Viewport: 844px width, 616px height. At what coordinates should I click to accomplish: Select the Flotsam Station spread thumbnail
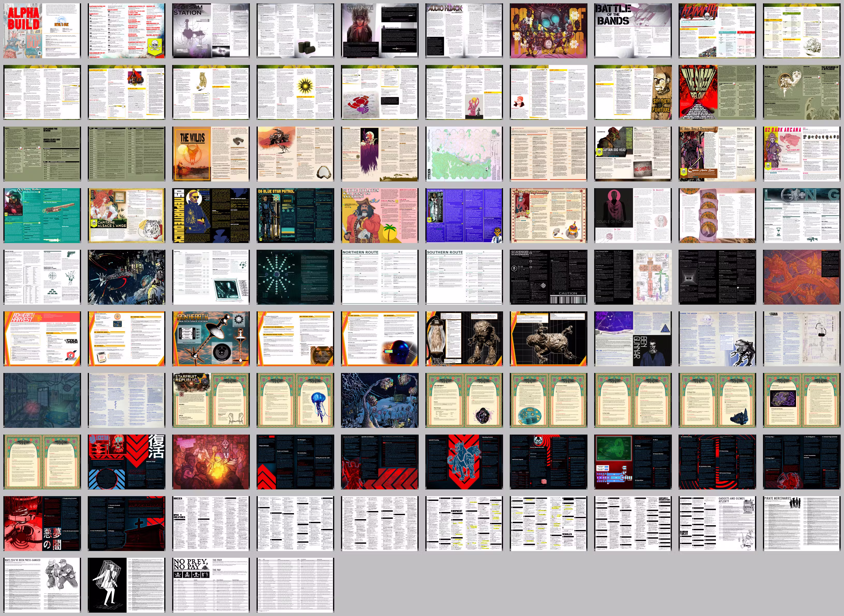211,31
